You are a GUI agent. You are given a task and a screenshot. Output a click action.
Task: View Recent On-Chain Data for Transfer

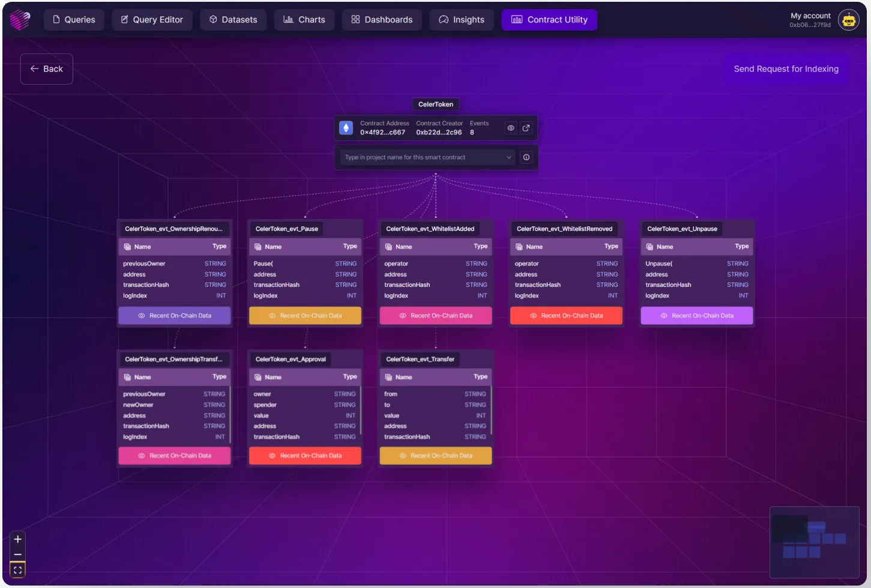point(436,456)
